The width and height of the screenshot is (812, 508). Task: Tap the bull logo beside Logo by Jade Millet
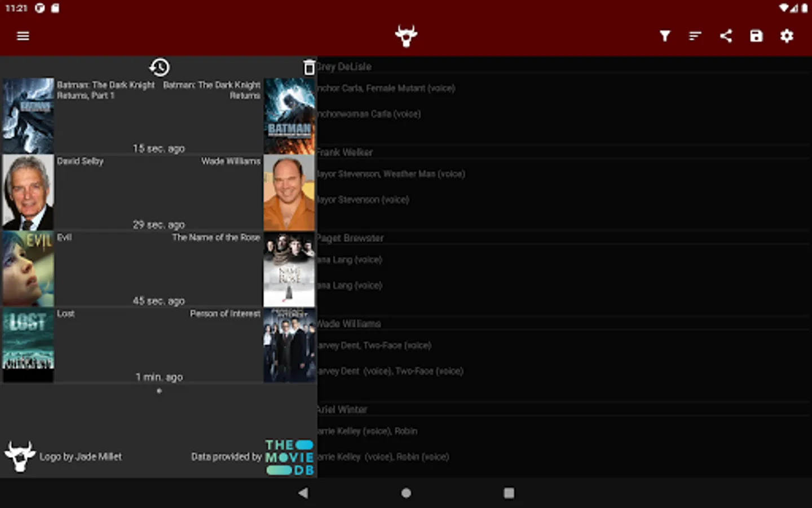tap(20, 456)
